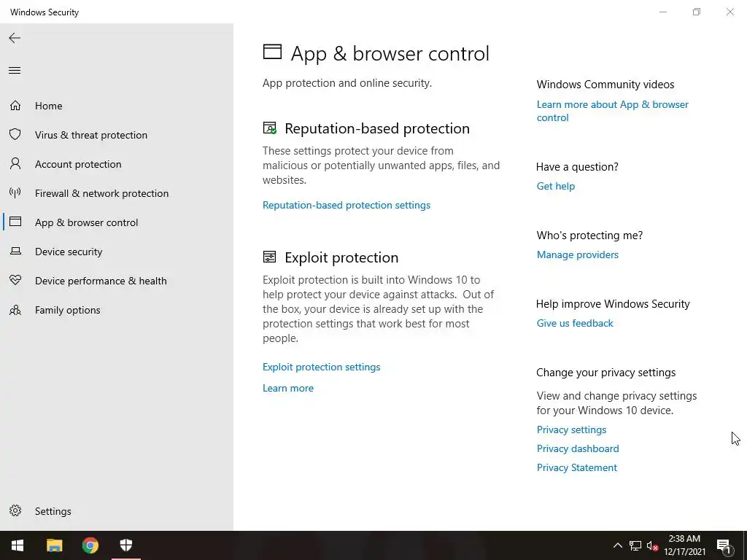
Task: Select Device security in sidebar
Action: [69, 252]
